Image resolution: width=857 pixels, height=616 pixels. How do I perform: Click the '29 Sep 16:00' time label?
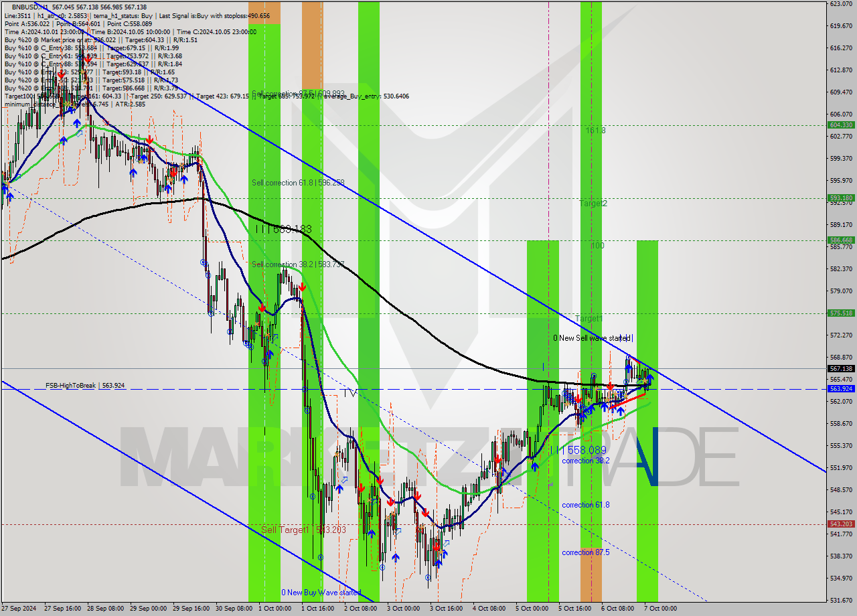point(190,609)
